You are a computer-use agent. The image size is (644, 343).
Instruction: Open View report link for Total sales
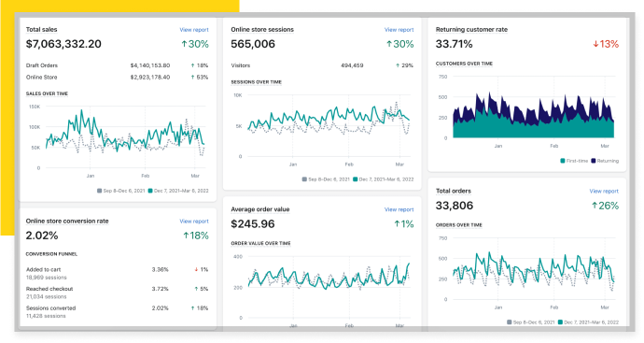click(194, 30)
